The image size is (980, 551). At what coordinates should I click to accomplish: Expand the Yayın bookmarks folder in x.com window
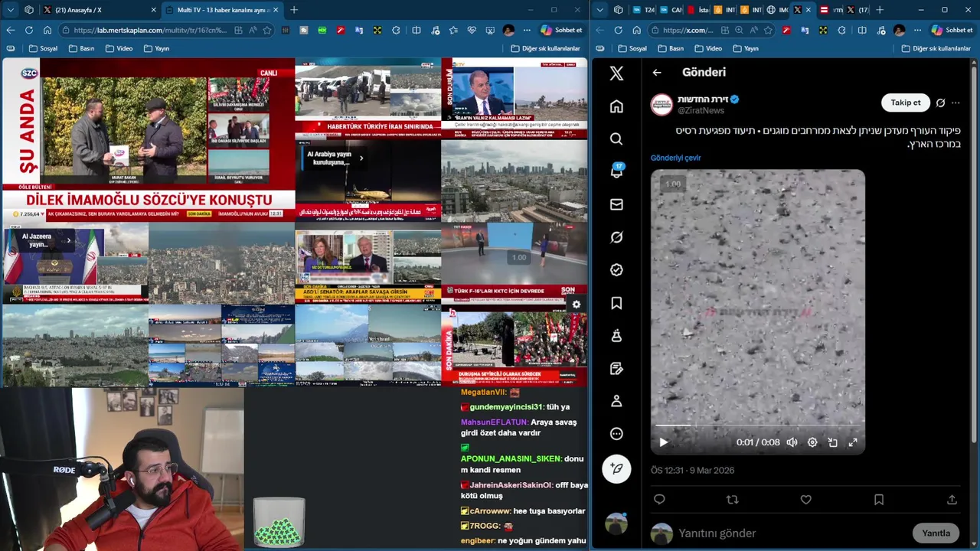tap(745, 48)
